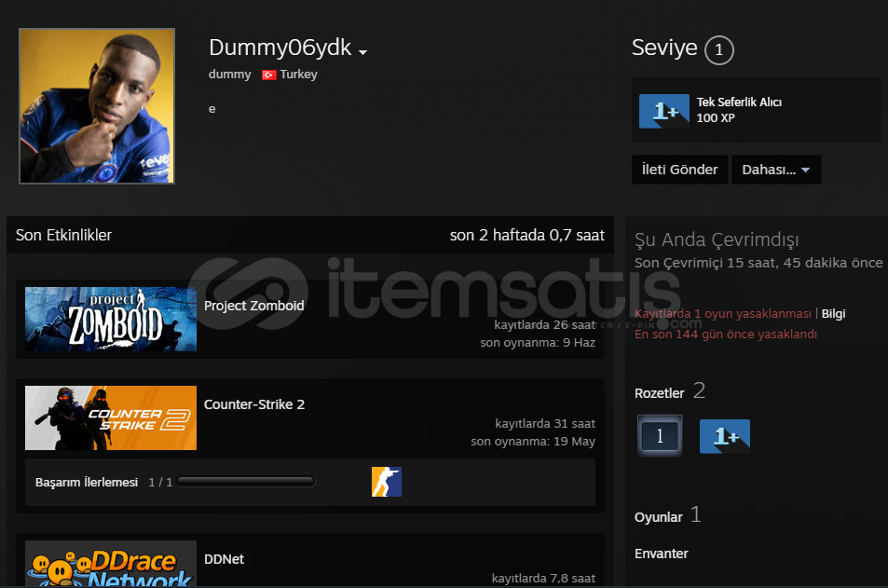
Task: Select 'son oynanma: 9 Haz' text
Action: [x=538, y=343]
